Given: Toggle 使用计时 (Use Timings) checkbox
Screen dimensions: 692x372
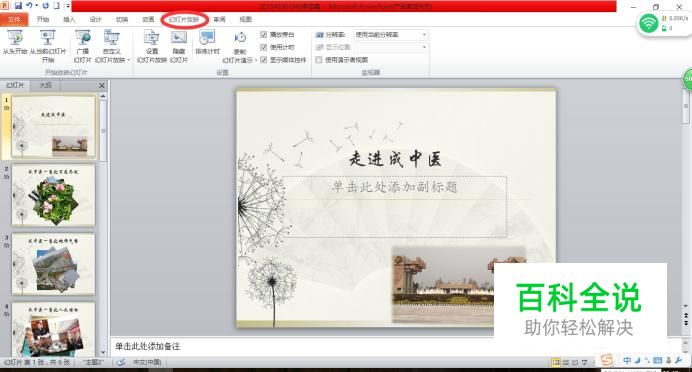Looking at the screenshot, I should (x=264, y=47).
